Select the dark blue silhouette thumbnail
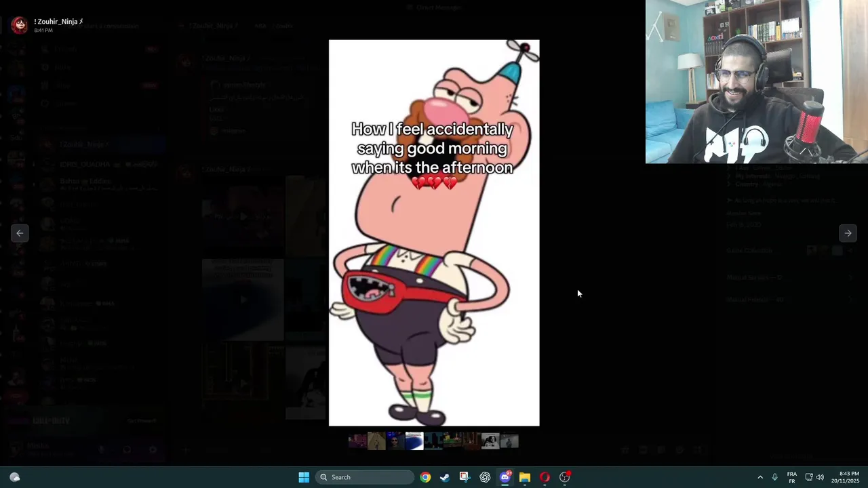Image resolution: width=868 pixels, height=488 pixels. (x=433, y=441)
